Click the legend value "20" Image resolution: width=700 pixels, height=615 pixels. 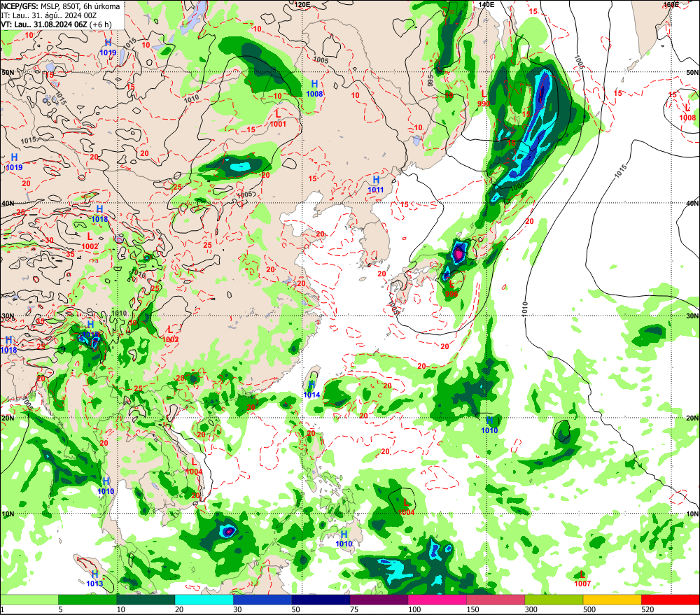(178, 609)
